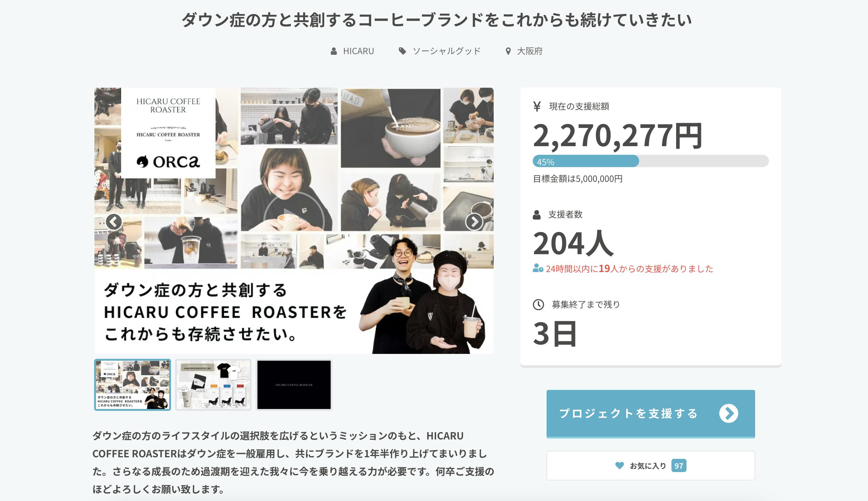Select the black video thumbnail
The width and height of the screenshot is (868, 501).
click(294, 385)
